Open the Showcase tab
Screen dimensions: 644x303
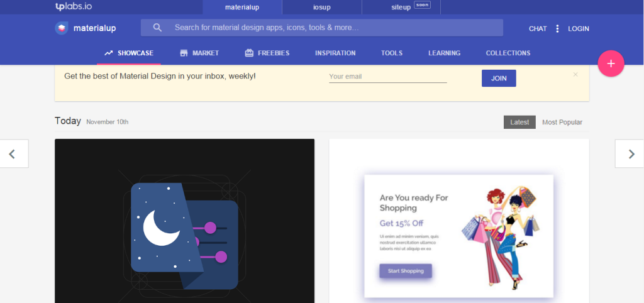129,53
